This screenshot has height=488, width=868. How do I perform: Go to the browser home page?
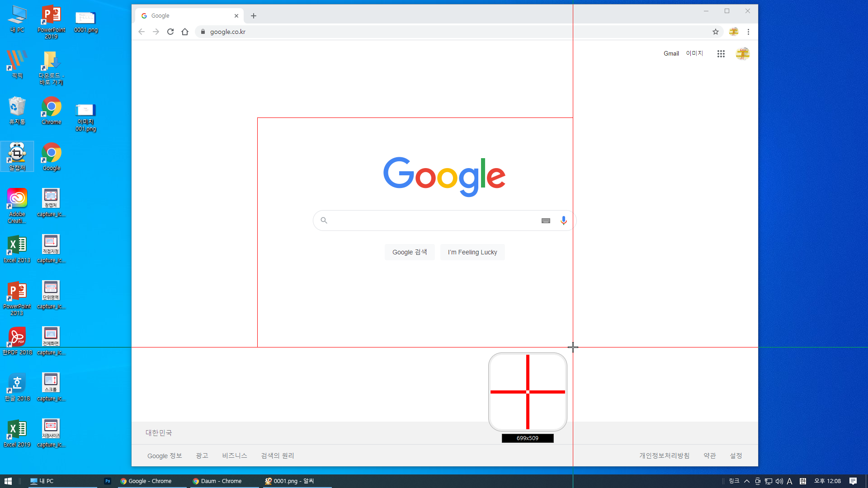[x=185, y=32]
